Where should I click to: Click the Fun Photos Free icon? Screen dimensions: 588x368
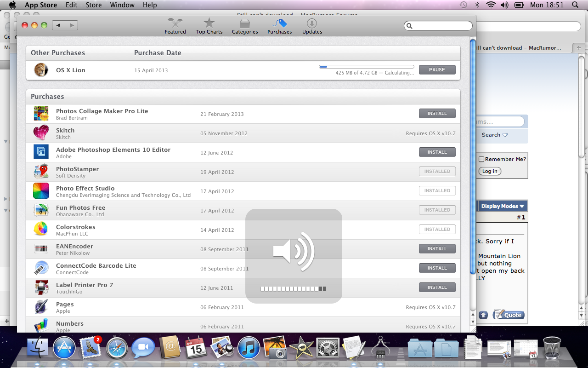pyautogui.click(x=41, y=210)
